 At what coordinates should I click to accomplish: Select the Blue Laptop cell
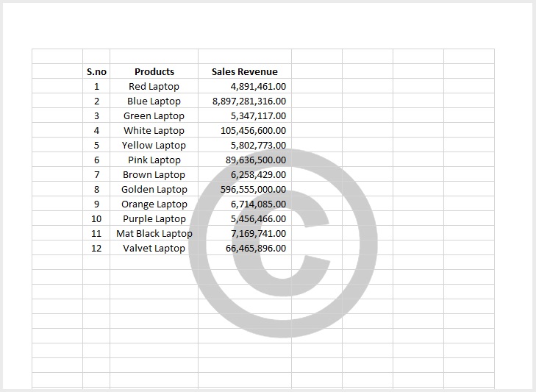[154, 101]
